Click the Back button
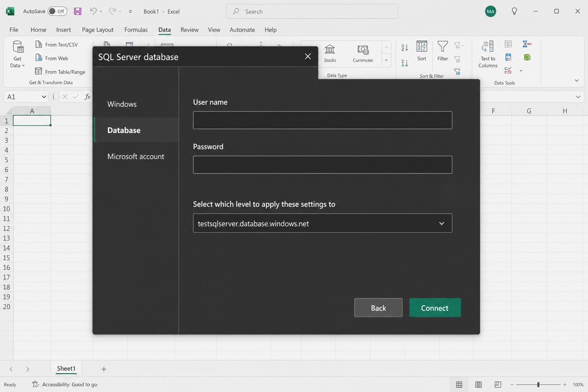Viewport: 588px width, 392px height. [378, 308]
